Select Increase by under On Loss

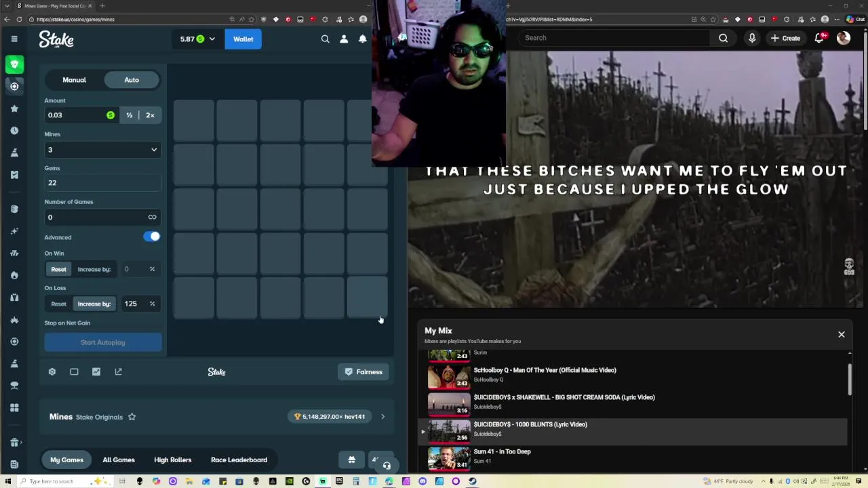click(94, 304)
